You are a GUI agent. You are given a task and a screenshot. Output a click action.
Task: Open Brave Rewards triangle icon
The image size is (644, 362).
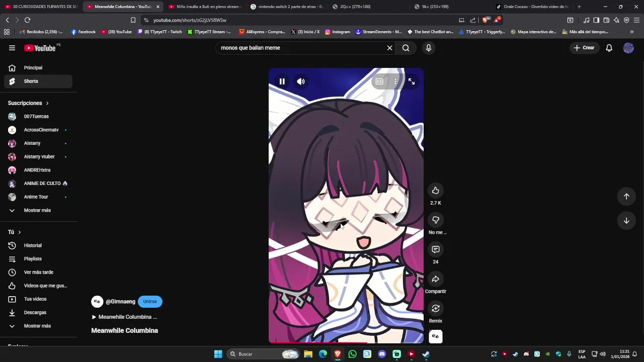point(498,20)
